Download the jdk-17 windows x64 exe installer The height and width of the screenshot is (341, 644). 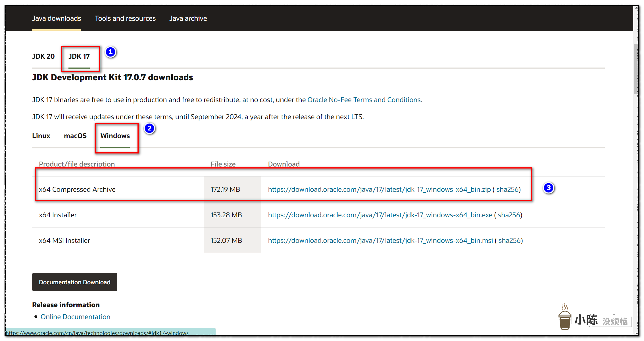coord(380,215)
